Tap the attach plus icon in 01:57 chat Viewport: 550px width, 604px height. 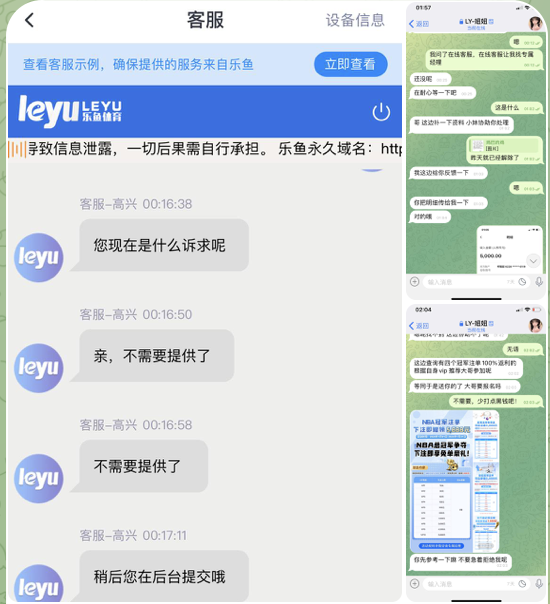(414, 282)
